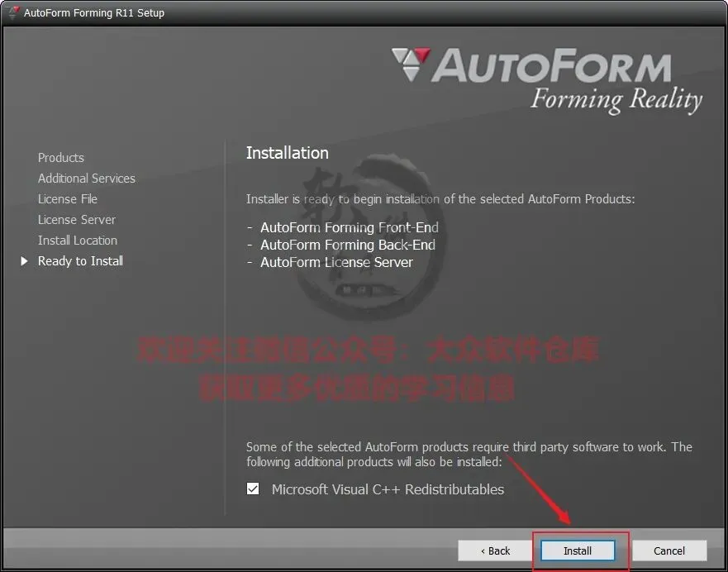The image size is (728, 572).
Task: Go back with the Back button
Action: (x=495, y=551)
